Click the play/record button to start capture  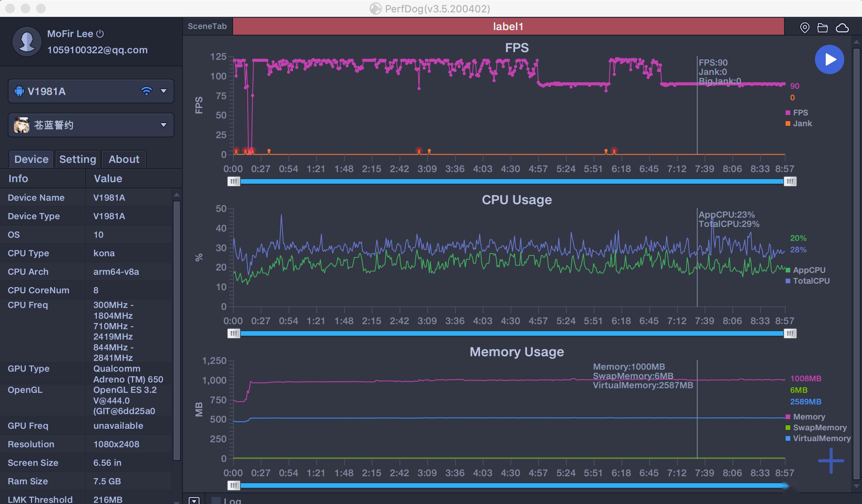point(829,58)
